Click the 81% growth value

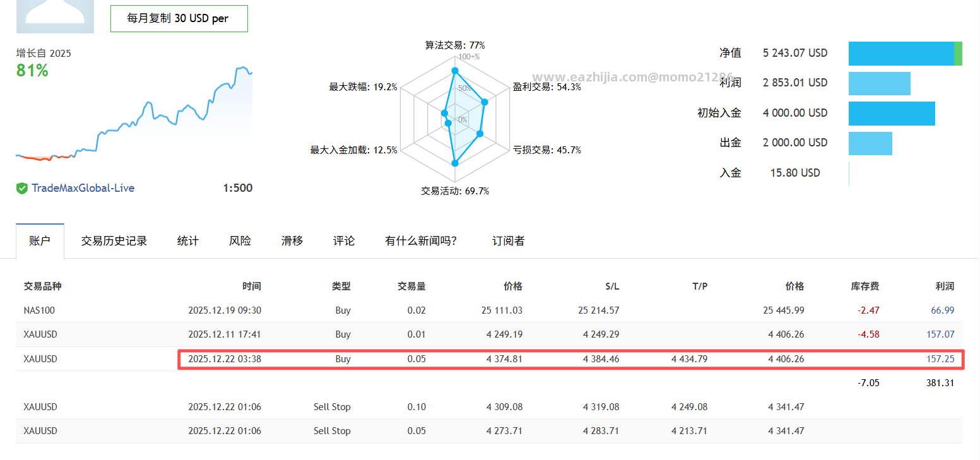32,71
